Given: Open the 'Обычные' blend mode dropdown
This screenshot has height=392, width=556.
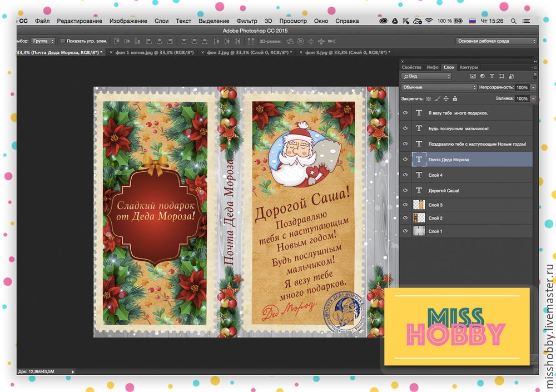Looking at the screenshot, I should (439, 87).
